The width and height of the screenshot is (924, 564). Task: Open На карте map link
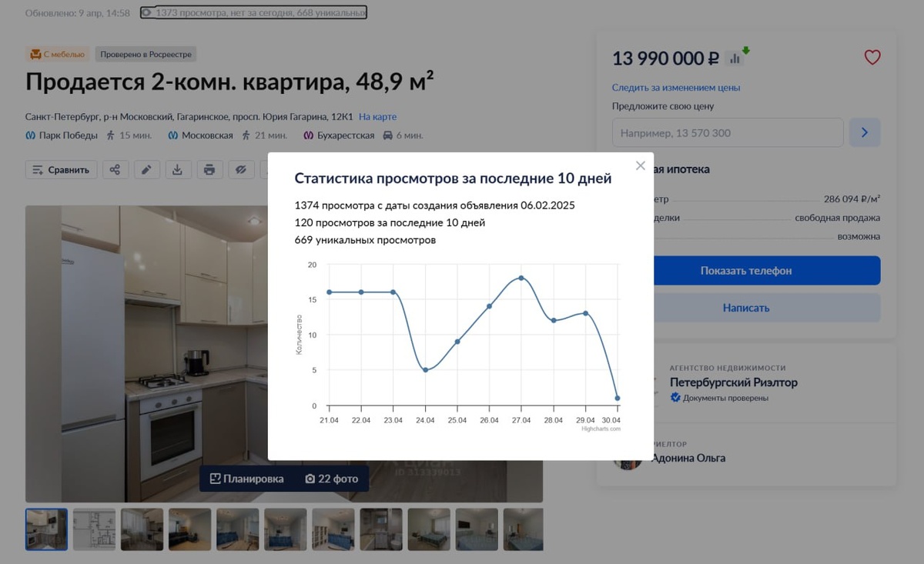point(377,117)
